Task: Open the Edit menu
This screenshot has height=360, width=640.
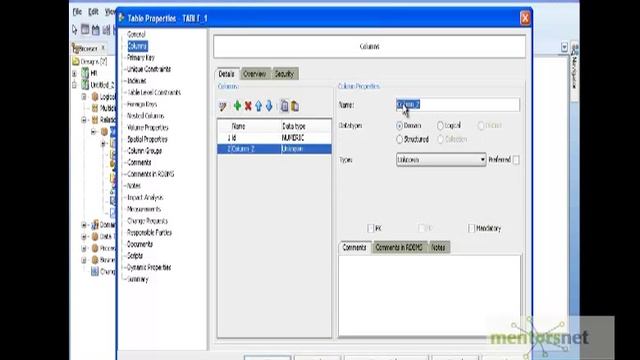Action: 93,12
